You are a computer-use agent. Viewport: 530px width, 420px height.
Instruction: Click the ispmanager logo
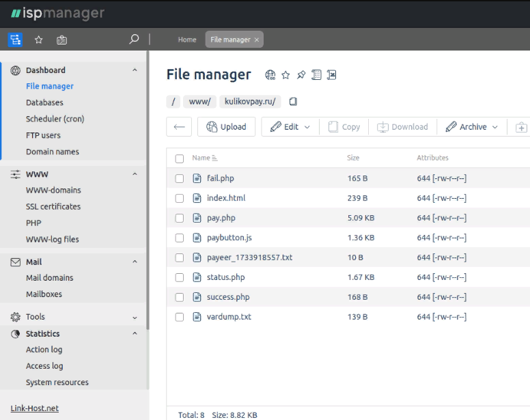pyautogui.click(x=57, y=14)
